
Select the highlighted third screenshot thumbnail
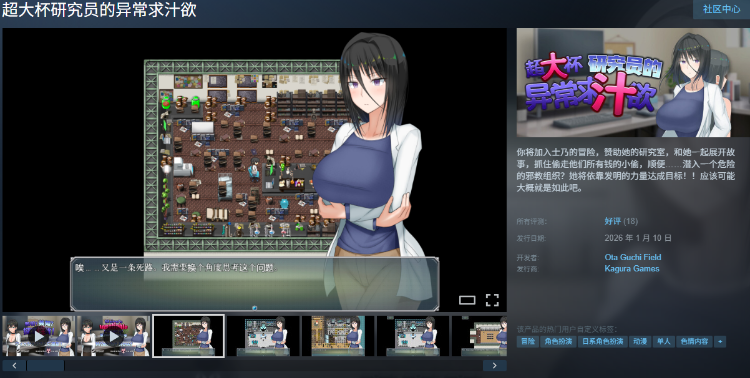[188, 336]
